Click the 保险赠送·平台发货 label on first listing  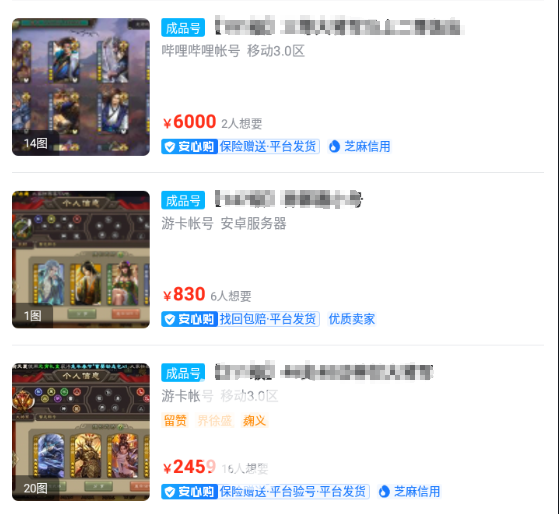(268, 147)
